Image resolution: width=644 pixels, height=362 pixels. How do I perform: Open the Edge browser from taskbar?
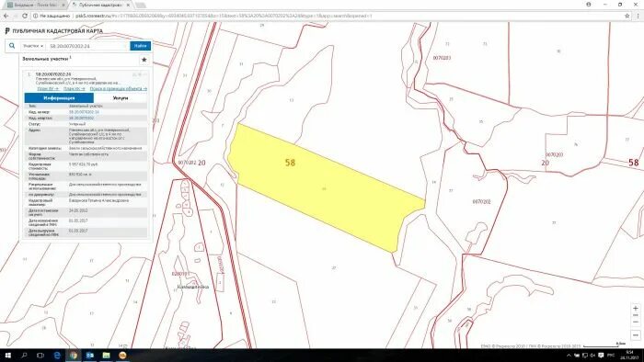coord(57,355)
